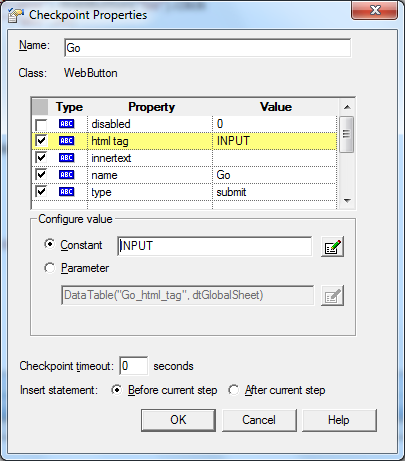Open the constant value options edit icon
This screenshot has width=405, height=461.
(x=332, y=247)
